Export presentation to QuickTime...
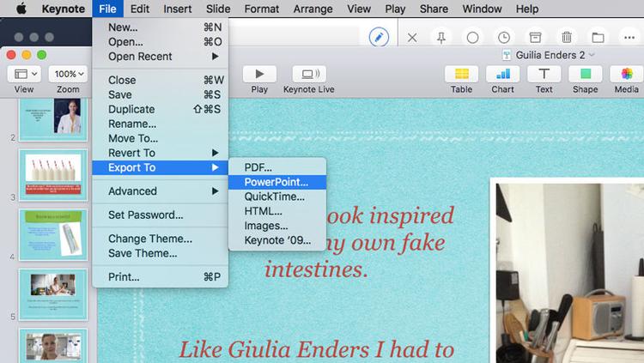The height and width of the screenshot is (363, 644). click(x=277, y=197)
